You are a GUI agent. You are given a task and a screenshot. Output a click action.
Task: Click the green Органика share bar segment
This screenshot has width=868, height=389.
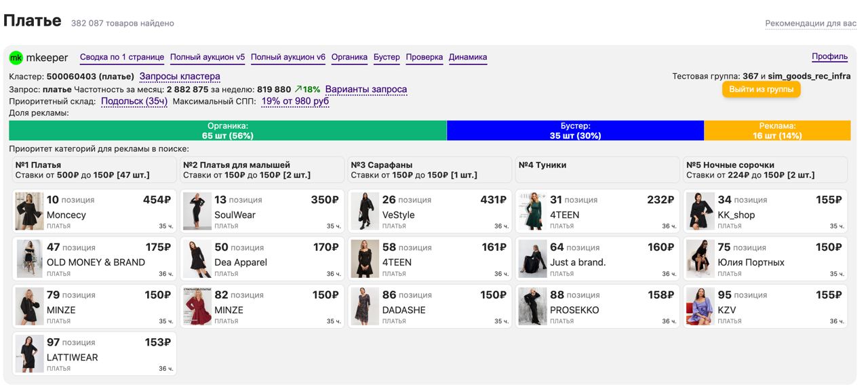228,131
